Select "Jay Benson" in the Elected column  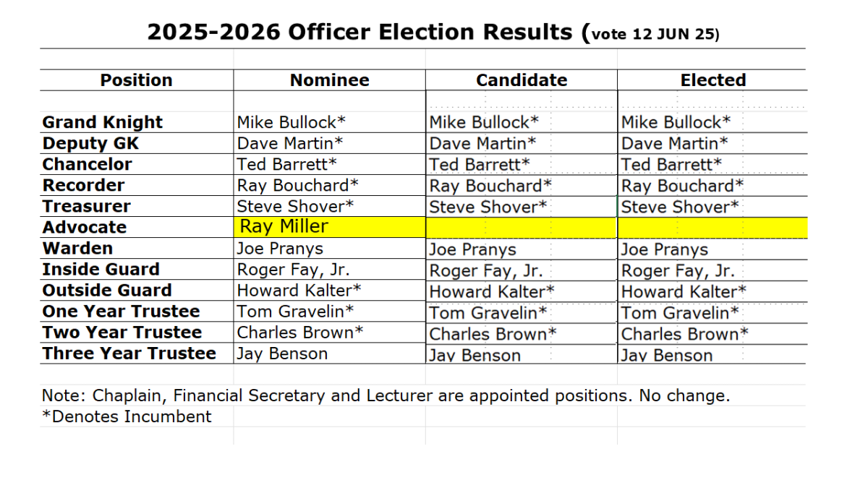667,355
